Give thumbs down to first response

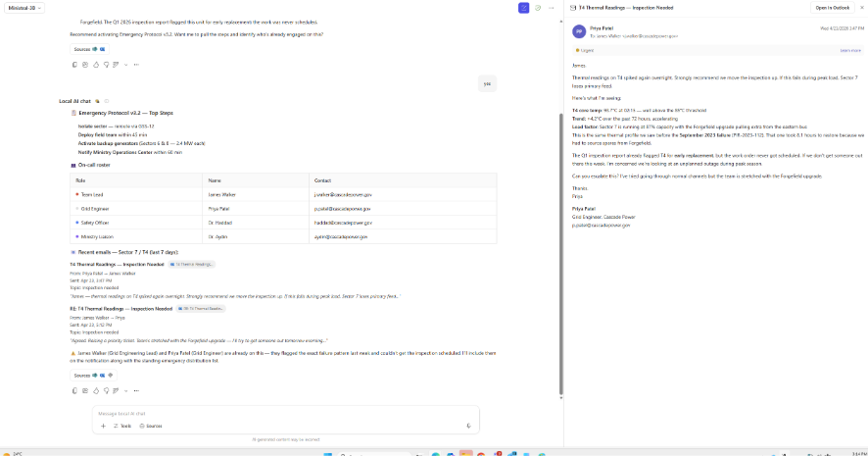(x=106, y=65)
